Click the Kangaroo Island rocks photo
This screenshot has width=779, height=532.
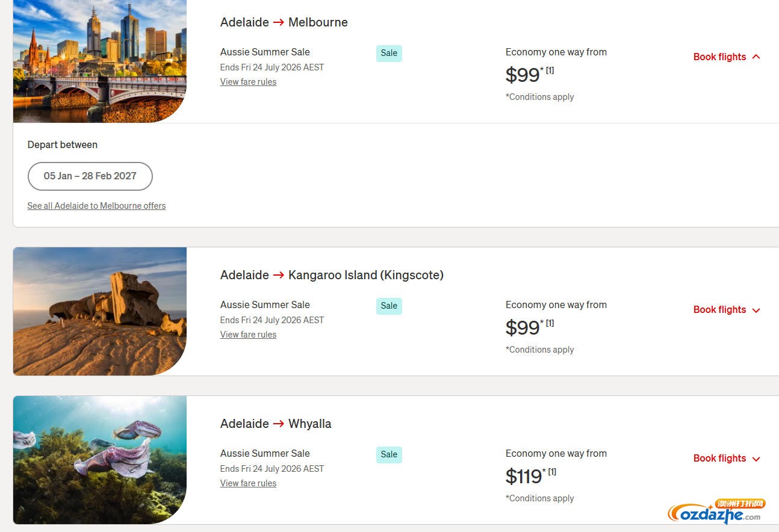[x=100, y=311]
